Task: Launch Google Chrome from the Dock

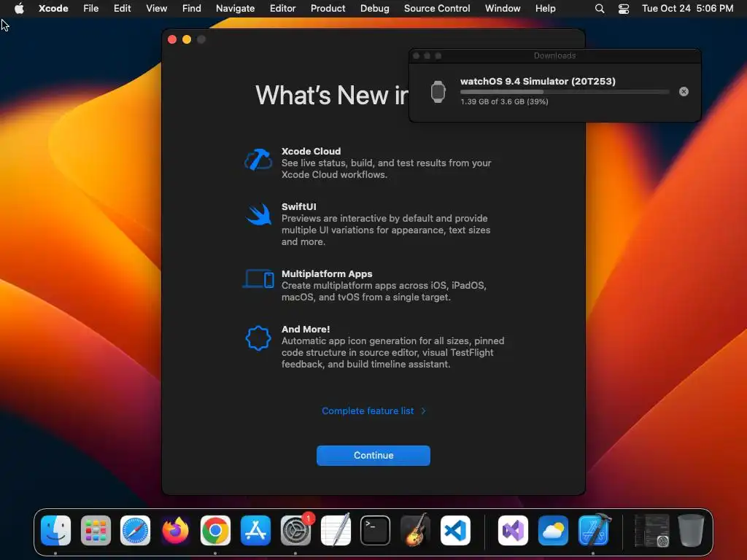Action: pos(215,530)
